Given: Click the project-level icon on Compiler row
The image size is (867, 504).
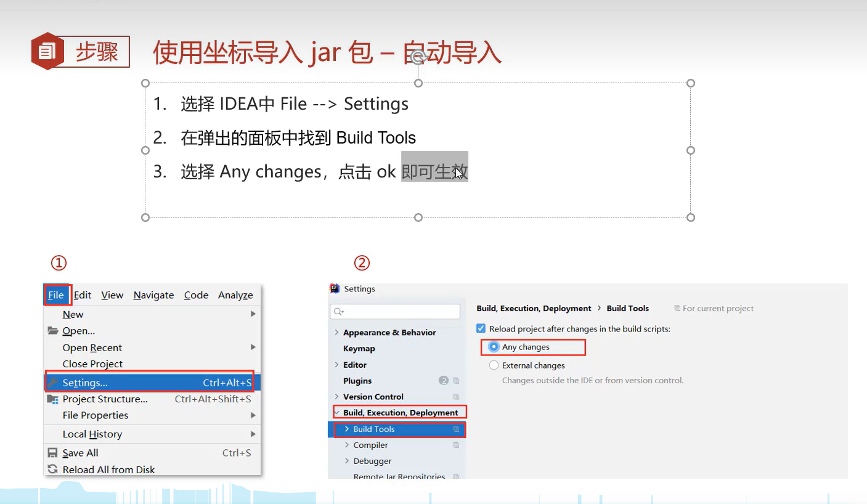Looking at the screenshot, I should [456, 445].
